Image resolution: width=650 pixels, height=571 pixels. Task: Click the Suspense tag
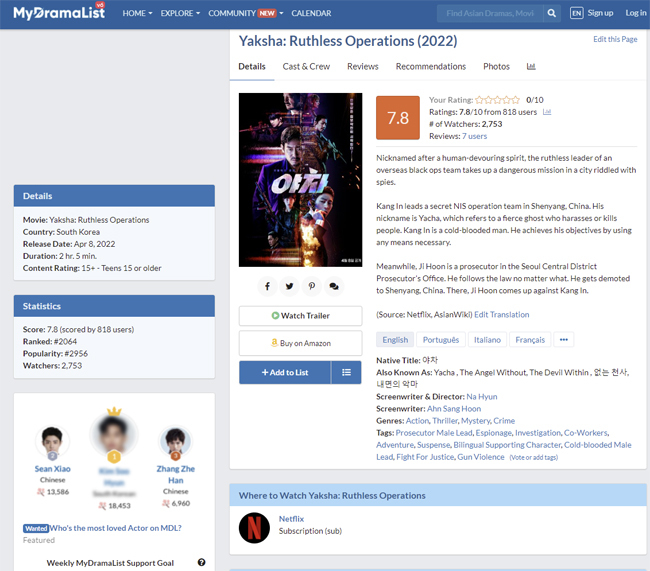pos(434,445)
